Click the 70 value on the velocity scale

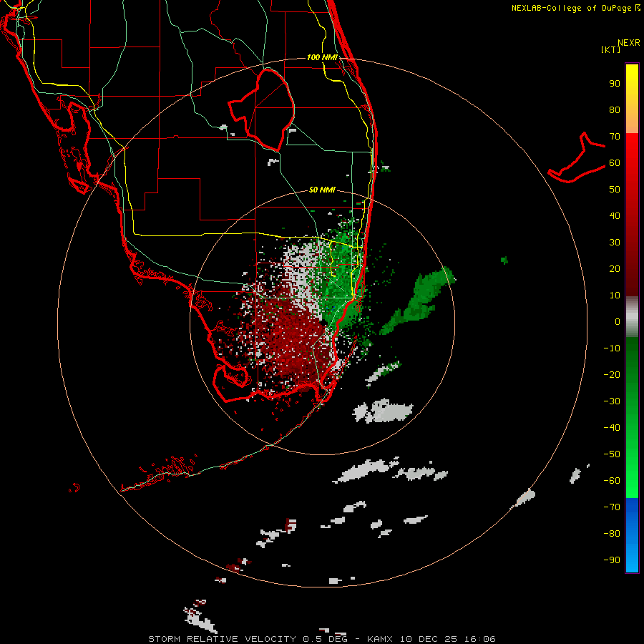point(615,137)
